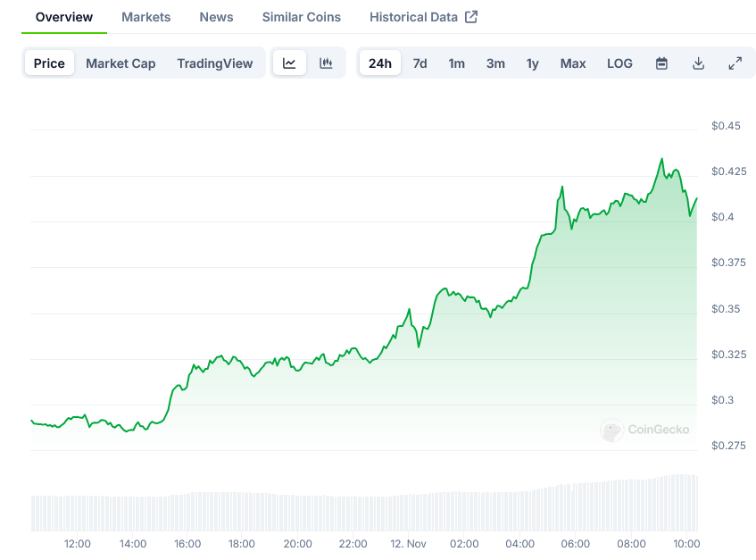This screenshot has width=756, height=560.
Task: Click the $0.275 price axis label
Action: pos(728,446)
